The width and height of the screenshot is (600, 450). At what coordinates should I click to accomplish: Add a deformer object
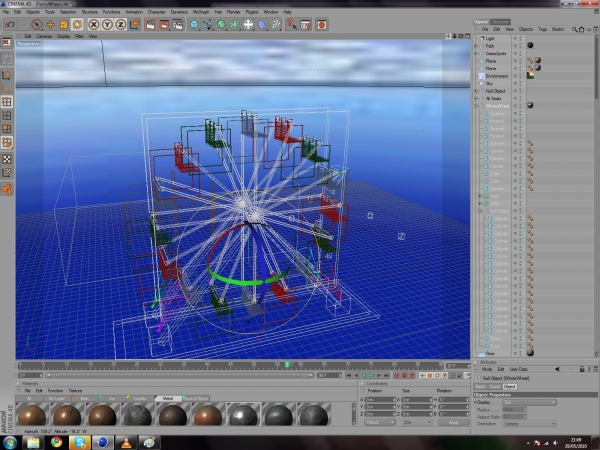point(262,25)
